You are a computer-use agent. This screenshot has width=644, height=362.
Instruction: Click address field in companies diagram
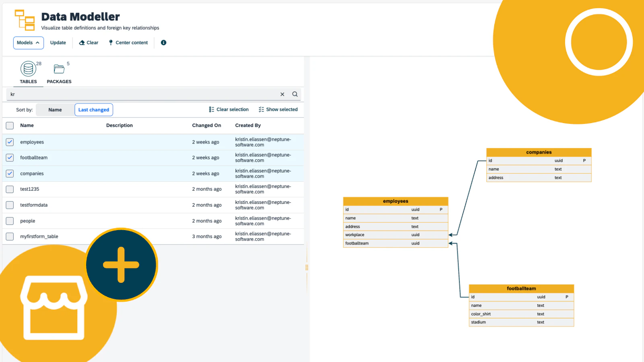pos(496,178)
